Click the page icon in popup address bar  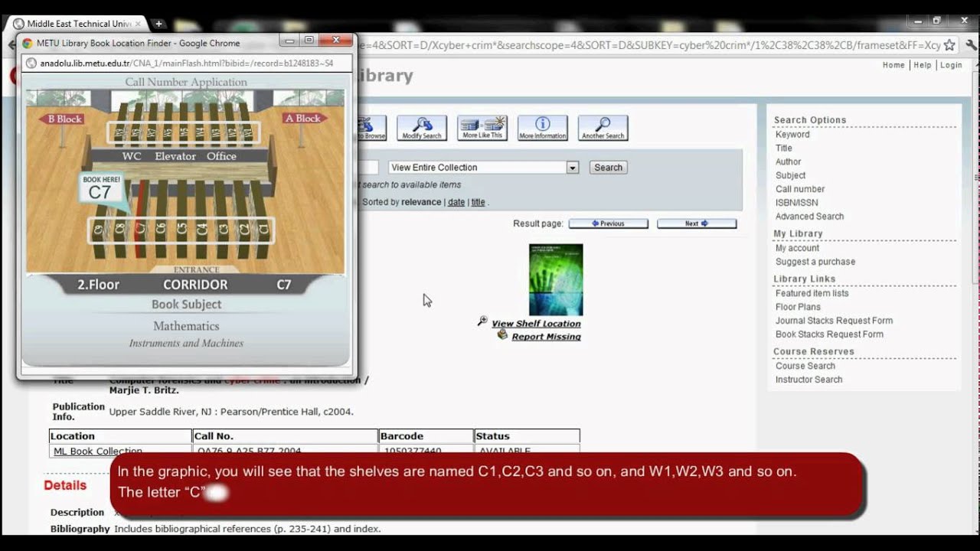(31, 64)
